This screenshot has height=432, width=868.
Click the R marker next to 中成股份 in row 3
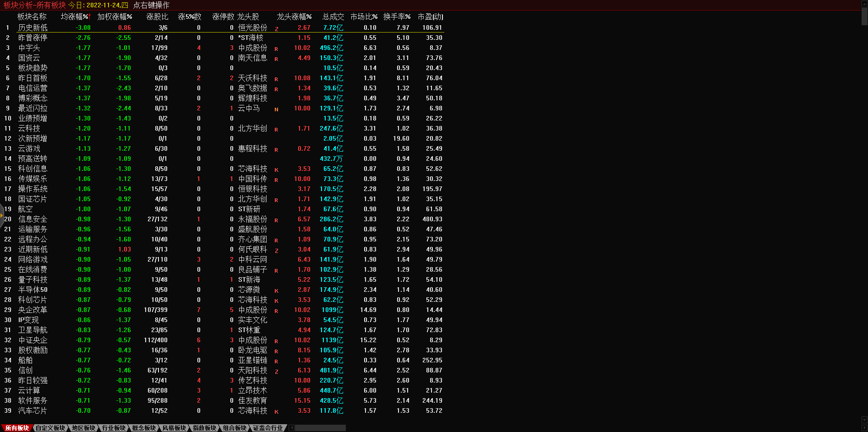click(276, 49)
